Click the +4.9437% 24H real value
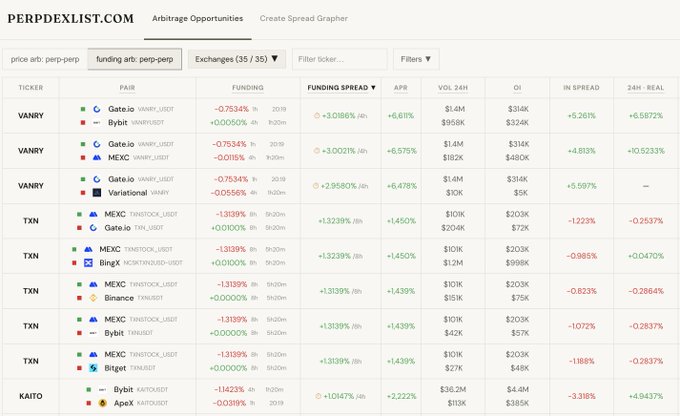The height and width of the screenshot is (416, 680). [646, 396]
